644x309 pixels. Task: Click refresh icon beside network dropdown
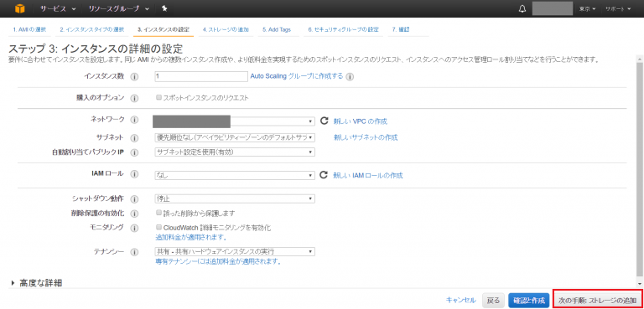click(x=324, y=121)
